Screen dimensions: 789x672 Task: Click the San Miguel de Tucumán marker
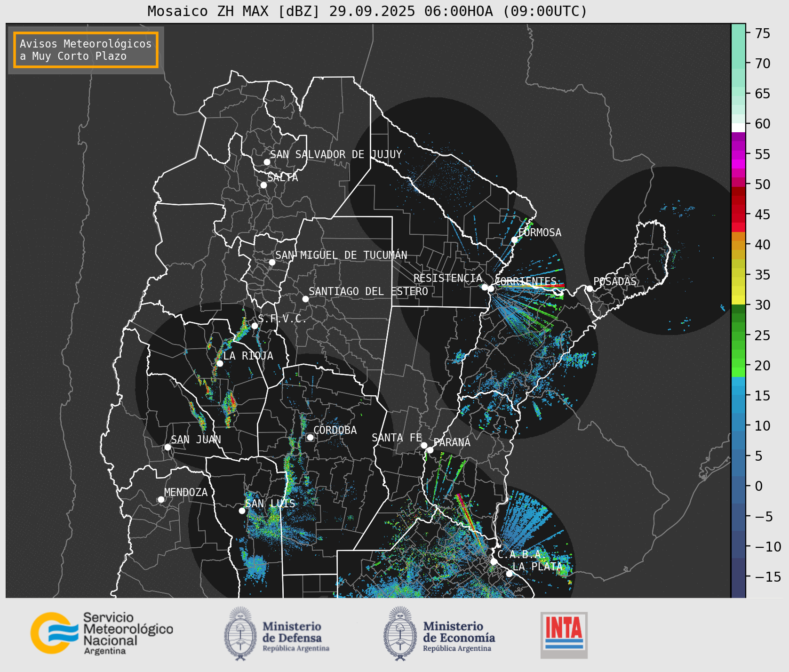272,262
